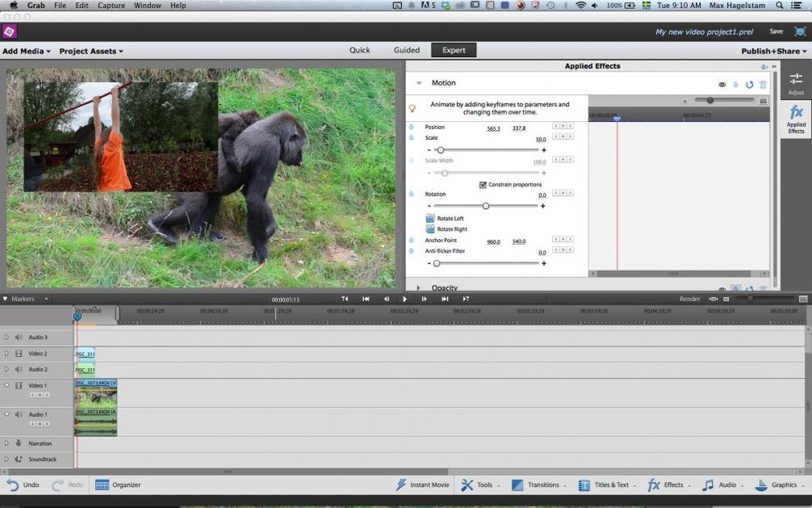Click the Rotate Right icon

click(430, 229)
